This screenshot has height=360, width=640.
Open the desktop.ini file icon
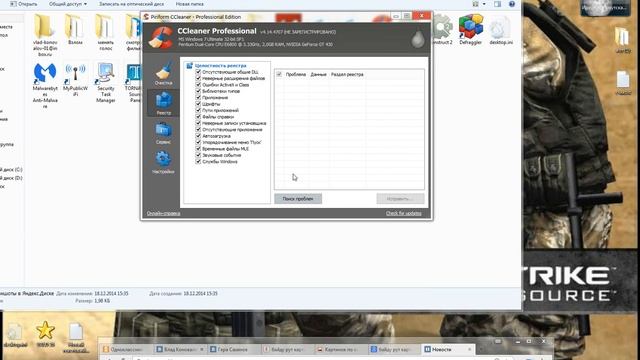coord(501,29)
